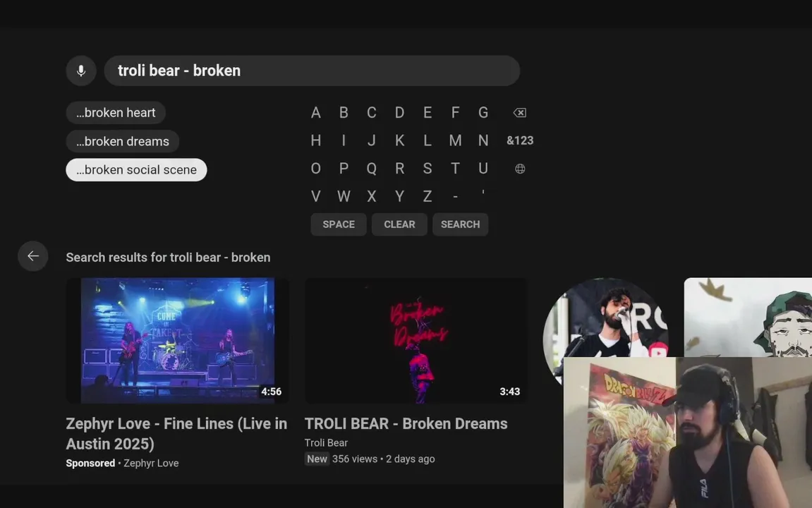Tap letter N on the keyboard
812x508 pixels.
[483, 140]
